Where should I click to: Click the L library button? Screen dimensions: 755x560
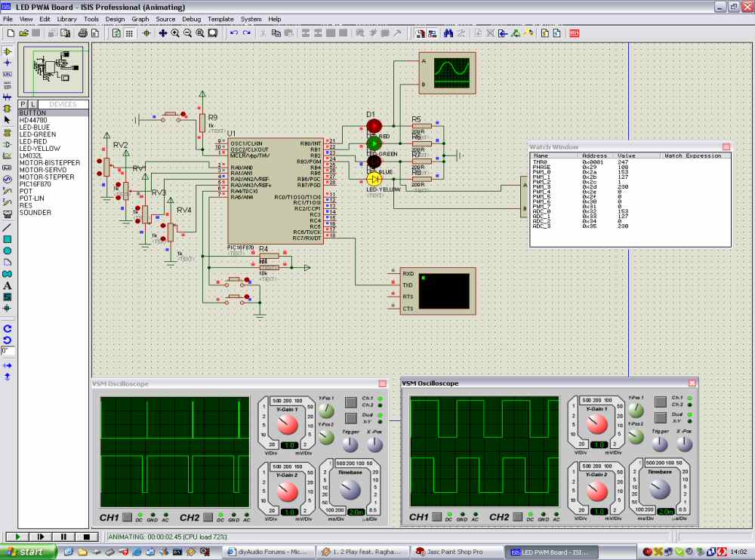click(32, 104)
